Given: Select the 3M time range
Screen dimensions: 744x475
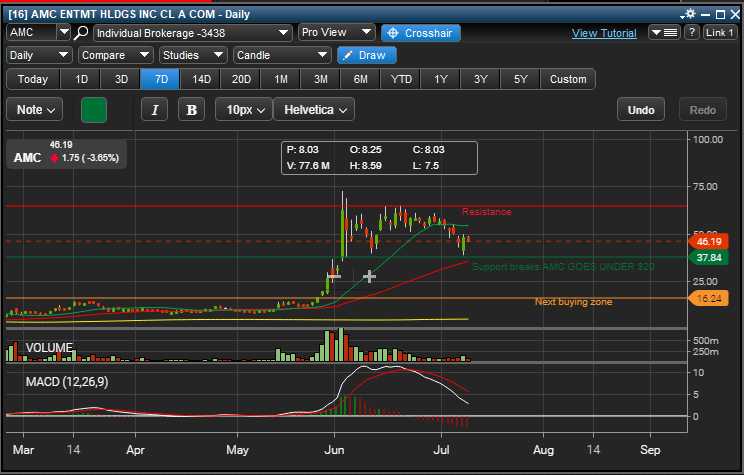Looking at the screenshot, I should (321, 79).
